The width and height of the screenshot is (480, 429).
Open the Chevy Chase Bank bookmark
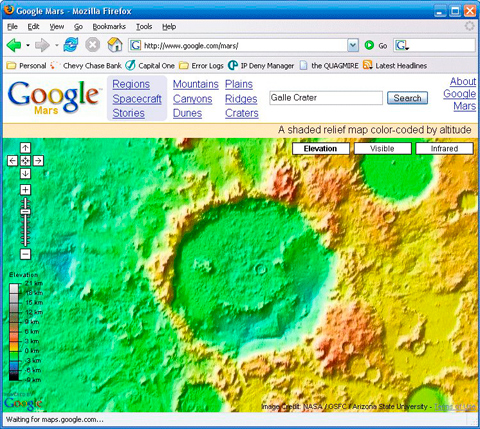pos(86,66)
